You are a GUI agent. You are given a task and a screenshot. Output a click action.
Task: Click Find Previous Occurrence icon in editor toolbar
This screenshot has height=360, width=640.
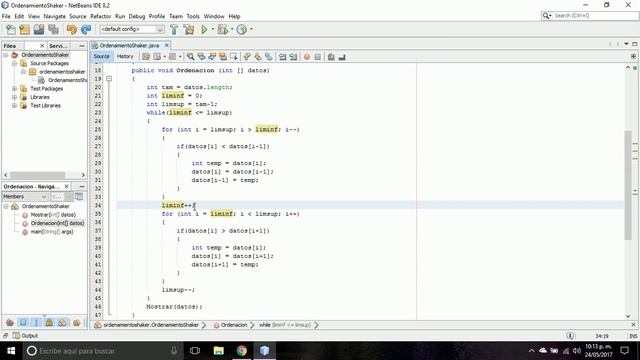tap(201, 57)
